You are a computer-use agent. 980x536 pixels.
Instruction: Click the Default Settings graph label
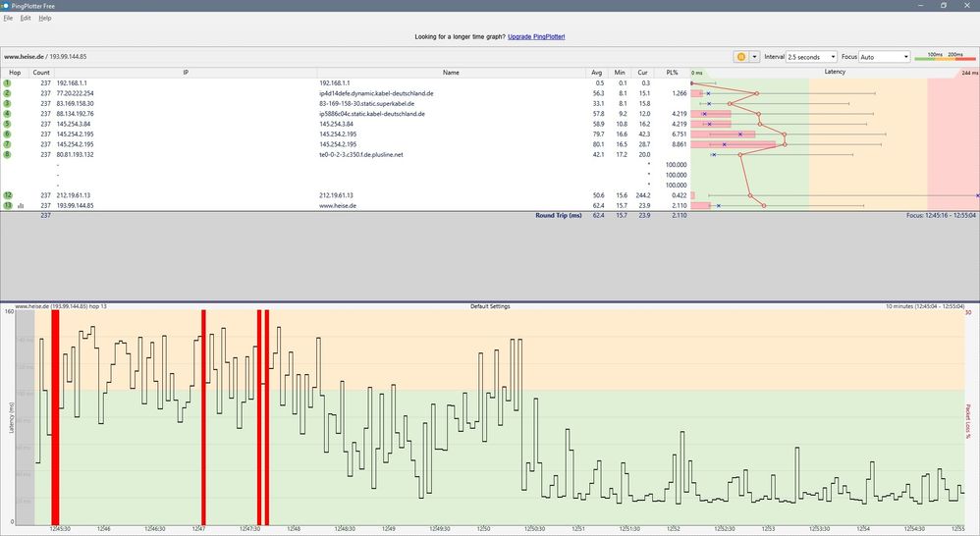490,306
